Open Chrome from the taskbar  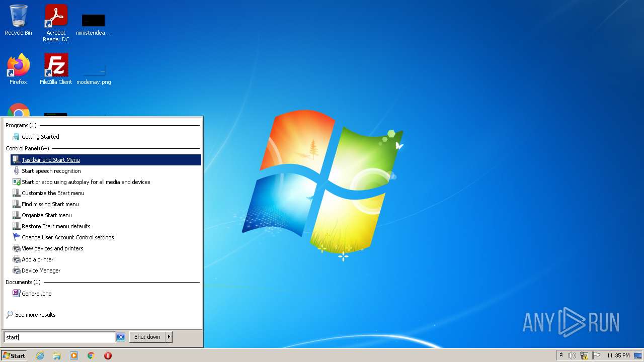tap(91, 355)
